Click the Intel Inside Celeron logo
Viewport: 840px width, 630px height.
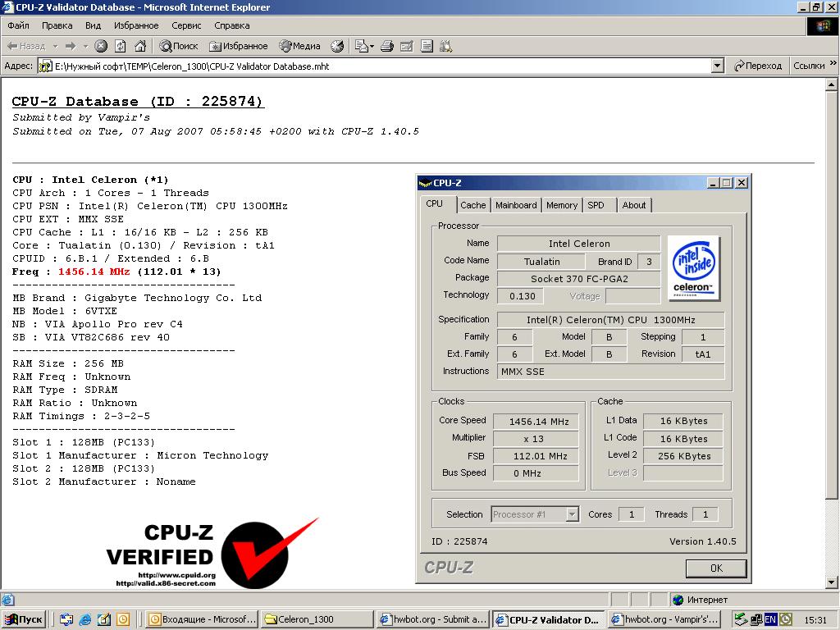694,268
